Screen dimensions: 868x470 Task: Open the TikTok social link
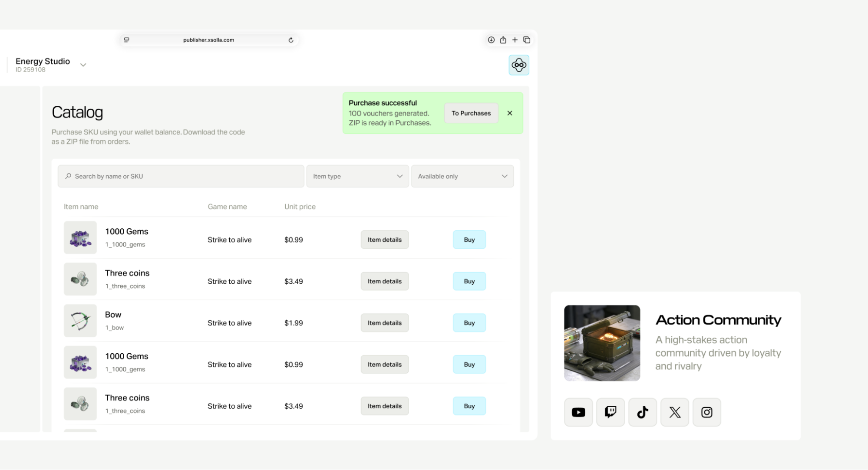coord(643,412)
